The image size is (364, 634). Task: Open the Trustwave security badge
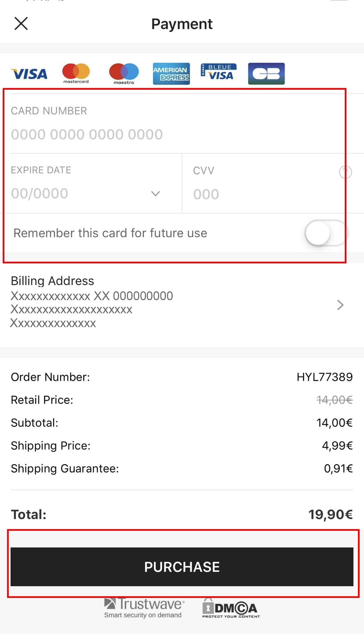click(144, 608)
